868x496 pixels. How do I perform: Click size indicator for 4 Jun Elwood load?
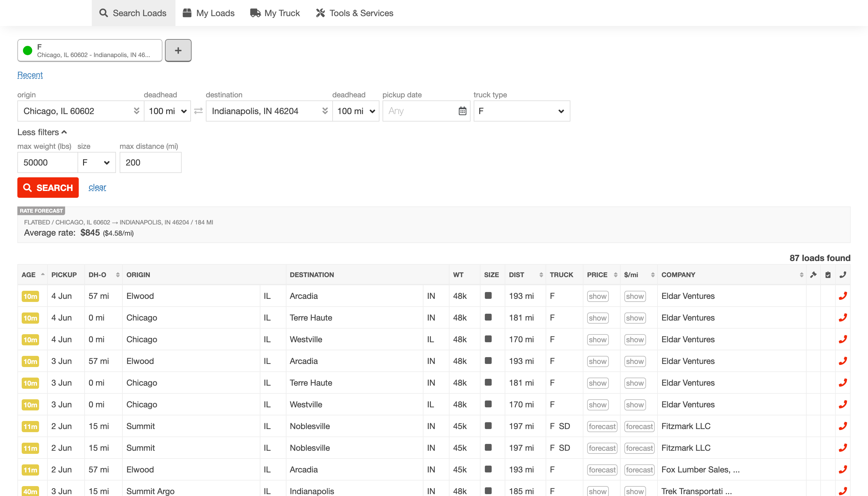[x=488, y=295]
